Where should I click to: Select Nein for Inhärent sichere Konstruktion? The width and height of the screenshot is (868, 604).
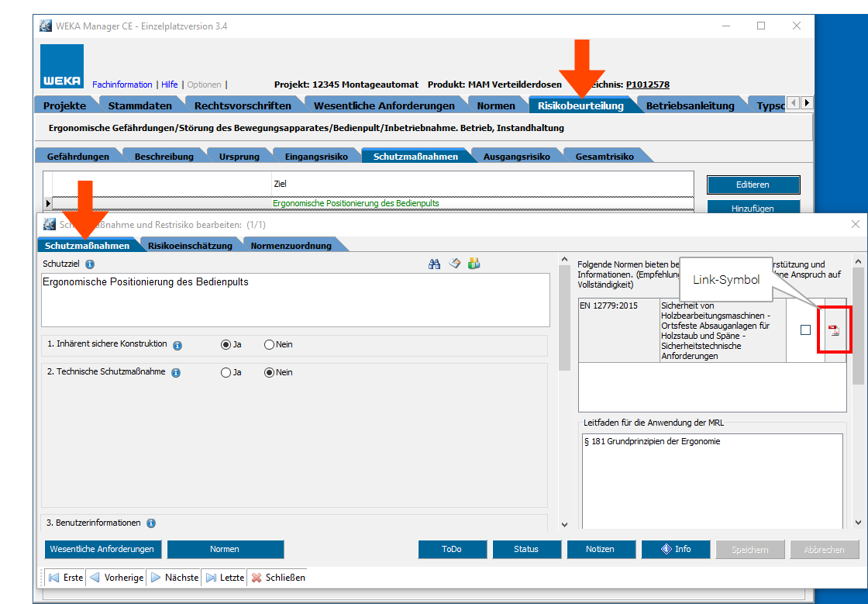pyautogui.click(x=270, y=345)
